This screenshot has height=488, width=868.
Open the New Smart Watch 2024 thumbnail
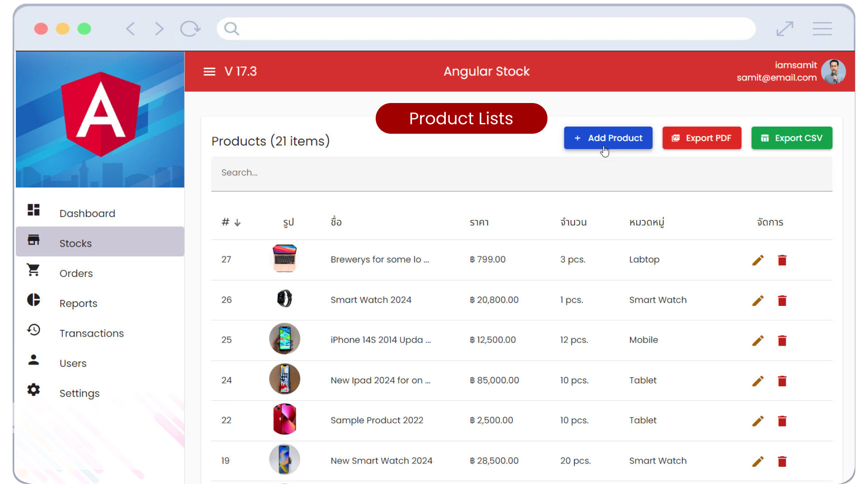click(284, 459)
